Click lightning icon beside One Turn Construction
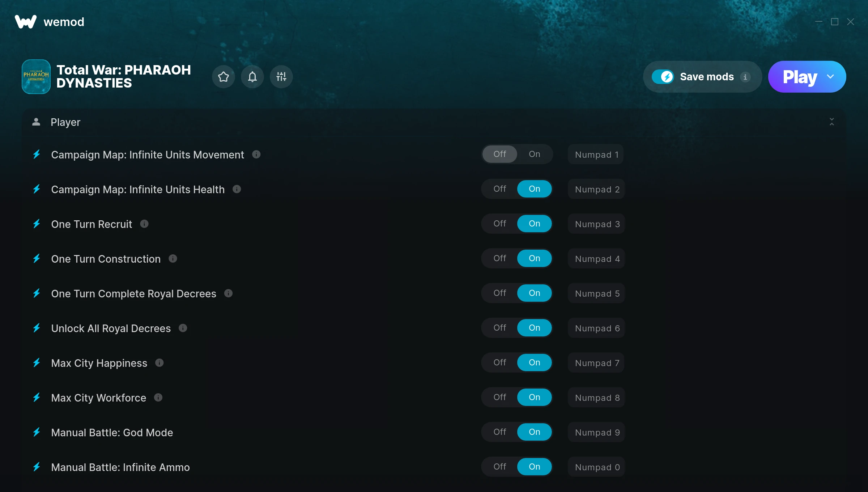The image size is (868, 492). tap(37, 259)
